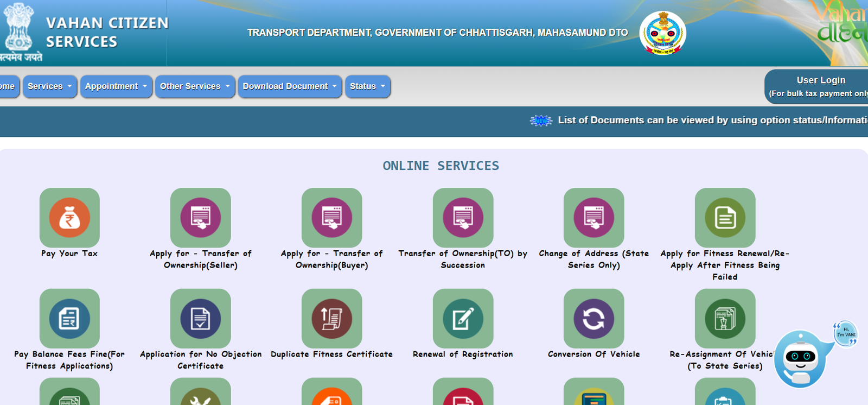Viewport: 868px width, 405px height.
Task: Click the User Login button
Action: [817, 86]
